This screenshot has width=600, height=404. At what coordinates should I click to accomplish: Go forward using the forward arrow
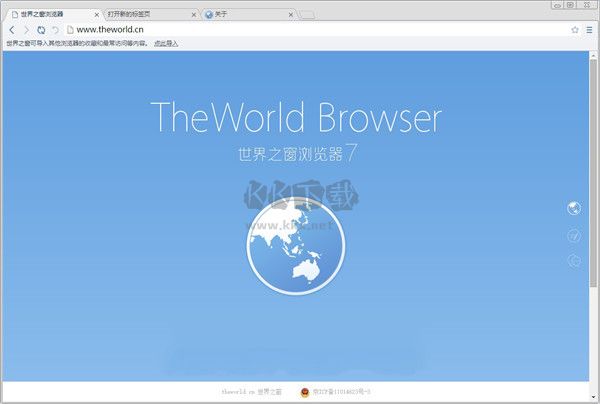tap(26, 30)
